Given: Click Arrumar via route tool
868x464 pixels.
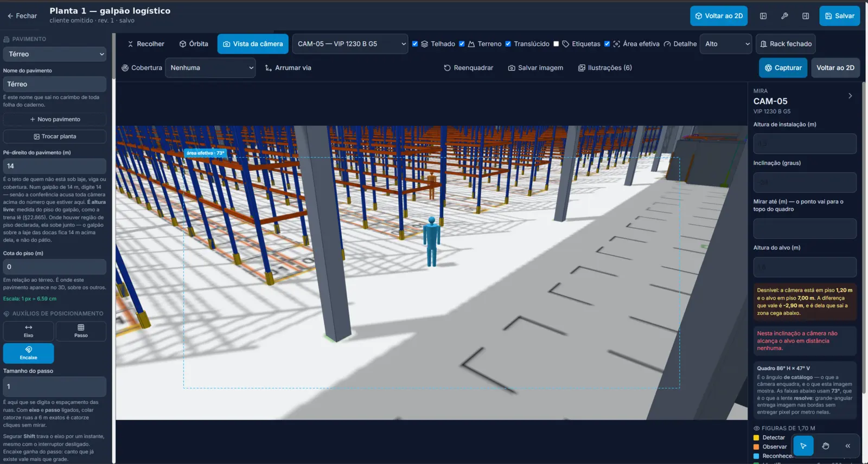Looking at the screenshot, I should [x=288, y=68].
